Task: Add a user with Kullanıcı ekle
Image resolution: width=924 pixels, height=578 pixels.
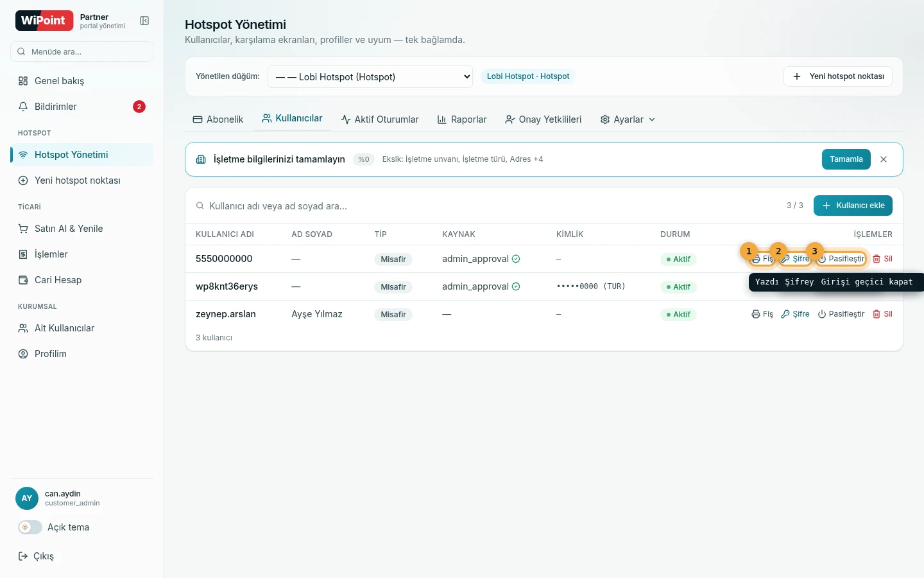Action: pos(853,206)
